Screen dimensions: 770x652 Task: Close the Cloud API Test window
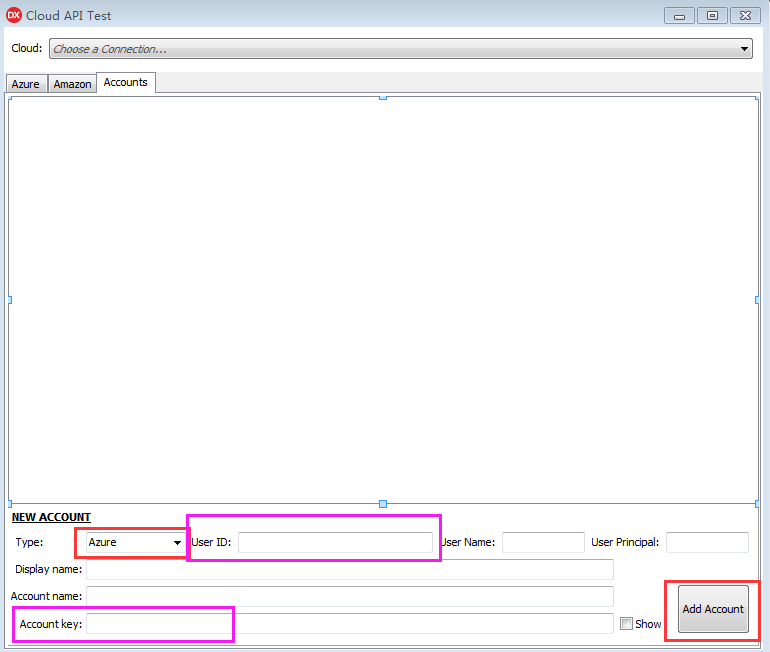coord(745,16)
